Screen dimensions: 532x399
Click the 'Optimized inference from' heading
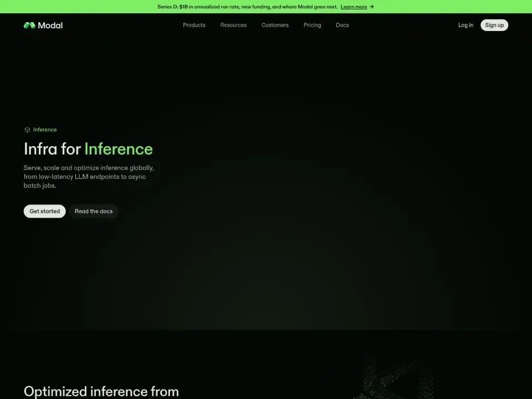click(101, 392)
